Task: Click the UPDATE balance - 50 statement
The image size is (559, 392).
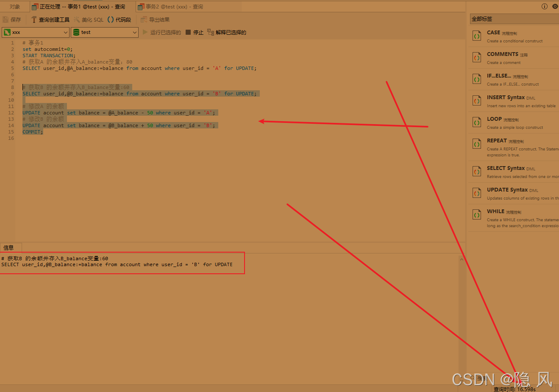Action: (119, 113)
